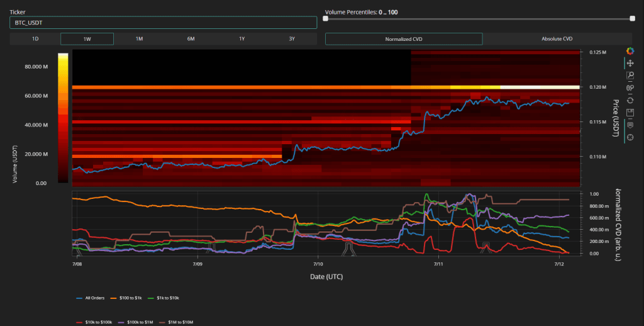This screenshot has height=326, width=644.
Task: Select Normalized CVD mode
Action: click(404, 39)
